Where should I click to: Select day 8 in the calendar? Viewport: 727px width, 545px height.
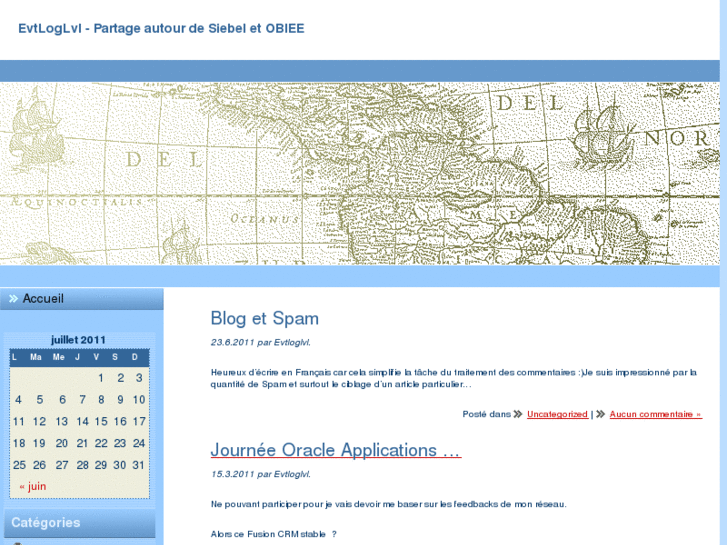point(101,400)
